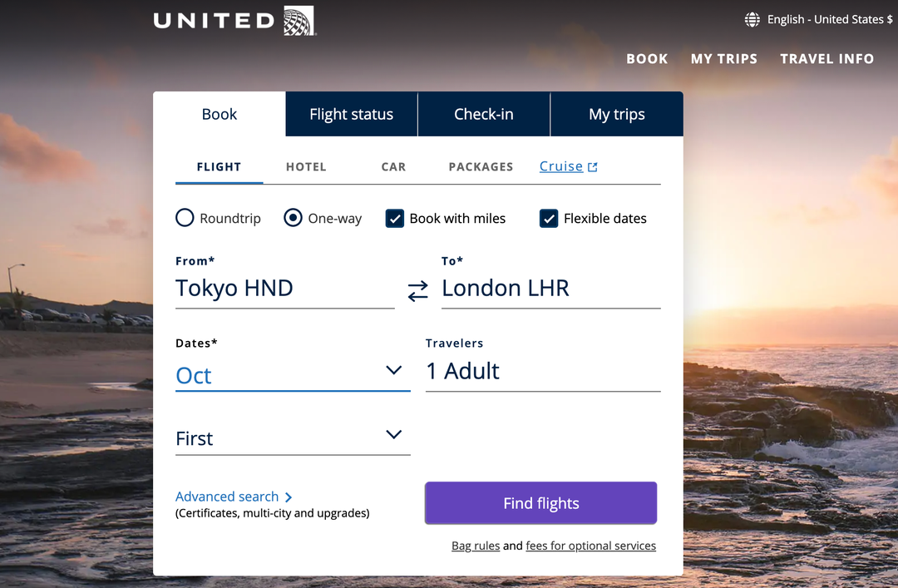Click the Dates dropdown chevron icon
This screenshot has width=898, height=588.
click(393, 371)
